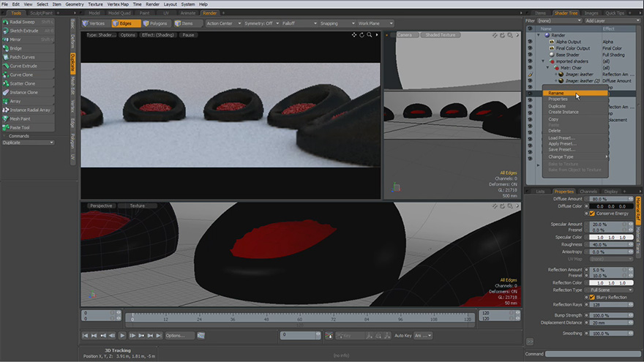This screenshot has height=362, width=644.
Task: Switch to Vertices selection mode
Action: click(x=96, y=23)
